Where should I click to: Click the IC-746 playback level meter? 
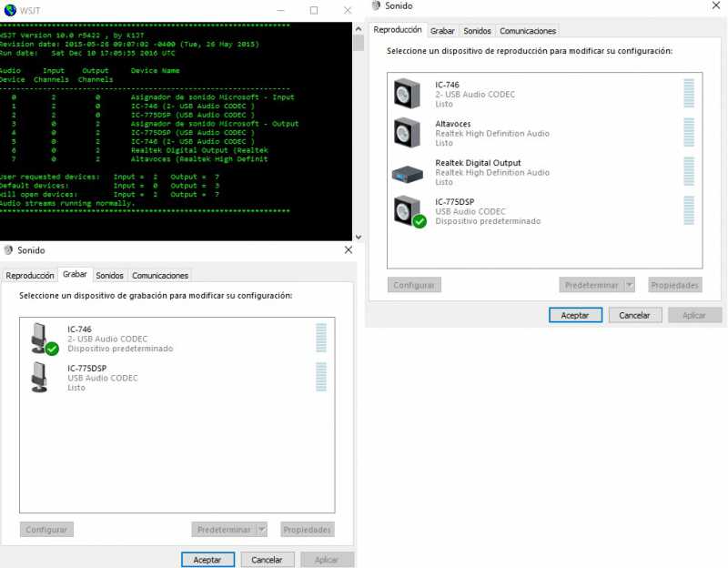689,94
